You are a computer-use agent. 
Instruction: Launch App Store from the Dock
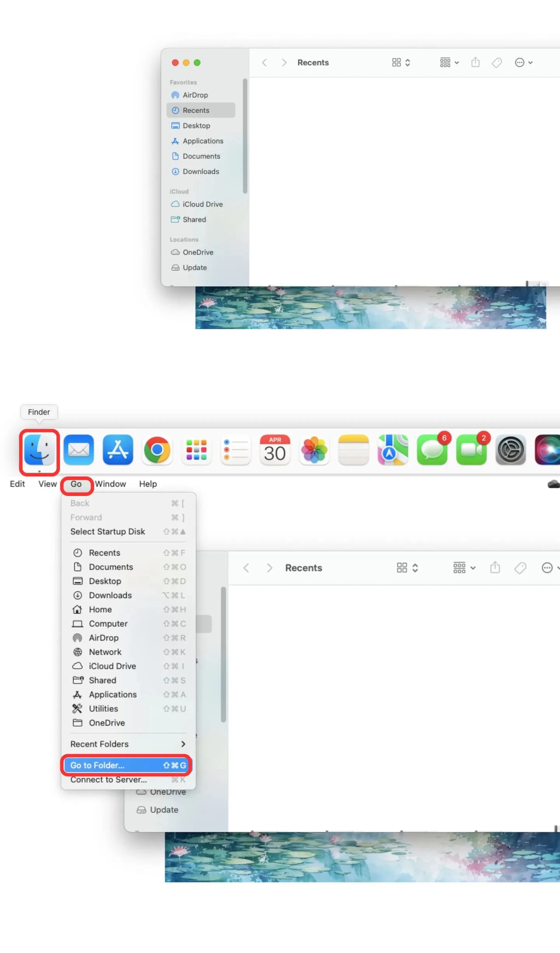point(118,450)
